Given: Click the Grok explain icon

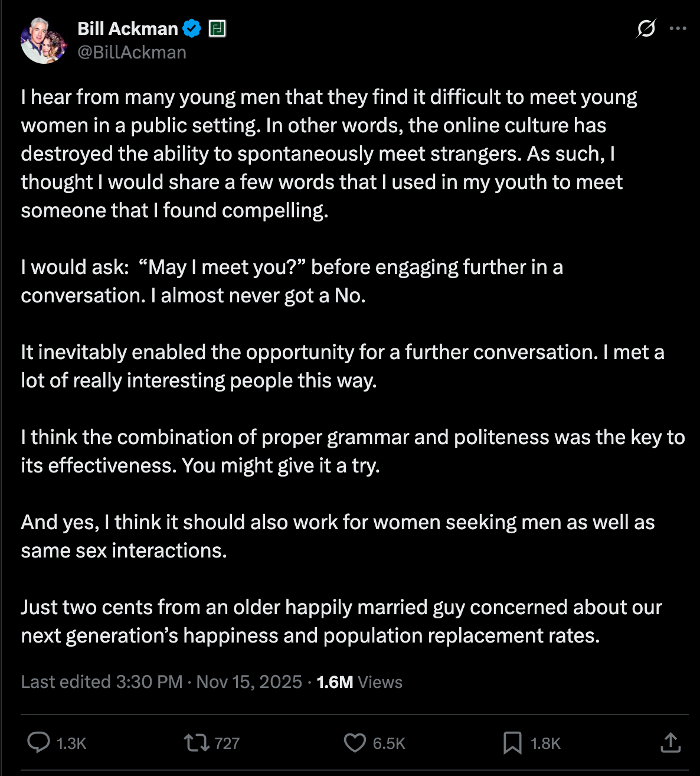Looking at the screenshot, I should coord(646,28).
